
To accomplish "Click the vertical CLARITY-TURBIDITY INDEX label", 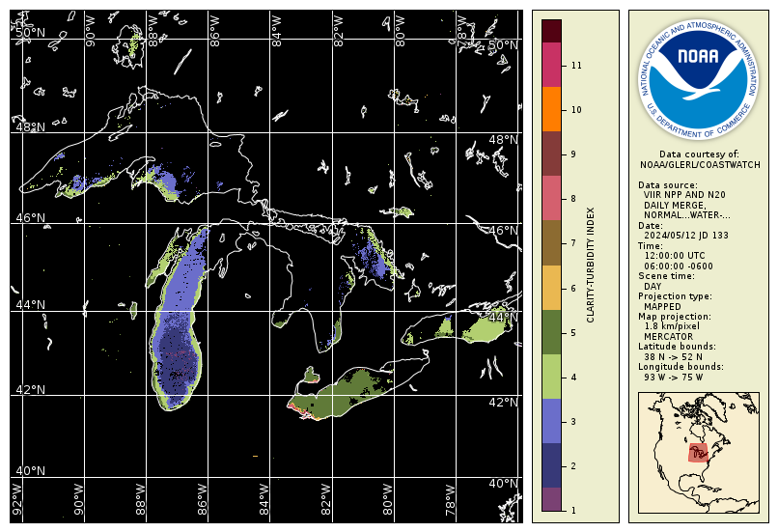I will pyautogui.click(x=591, y=265).
